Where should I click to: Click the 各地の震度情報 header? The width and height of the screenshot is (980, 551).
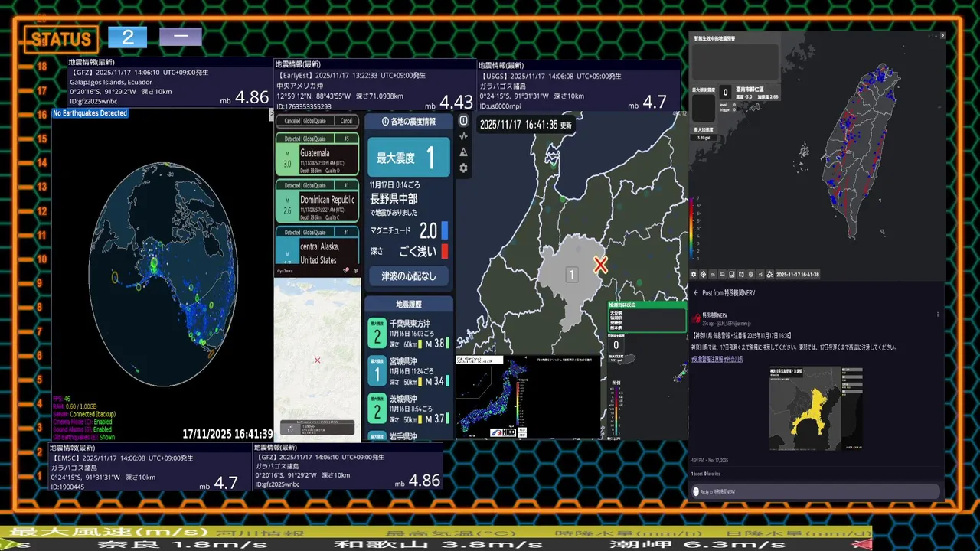click(408, 122)
